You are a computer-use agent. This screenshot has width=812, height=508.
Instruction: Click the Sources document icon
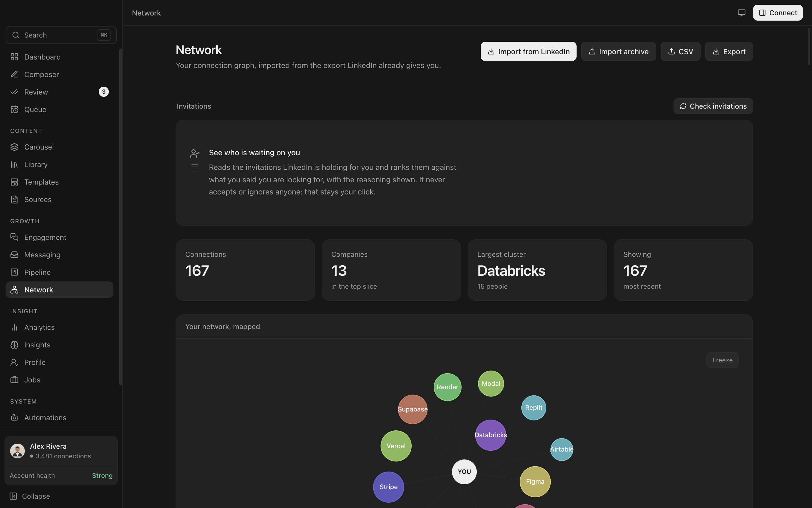tap(14, 199)
